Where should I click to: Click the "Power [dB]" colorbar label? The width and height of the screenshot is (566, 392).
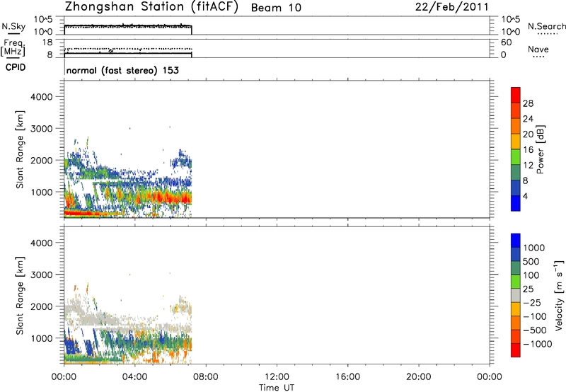pyautogui.click(x=540, y=149)
